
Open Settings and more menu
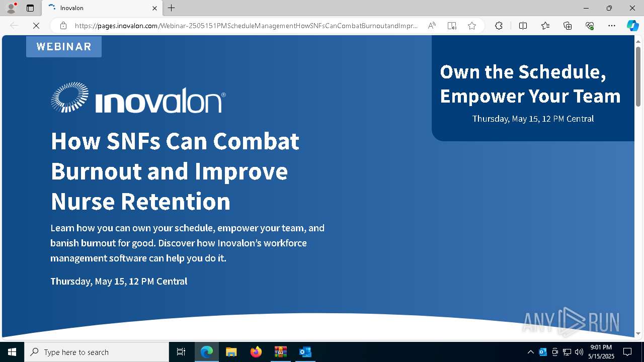click(612, 26)
